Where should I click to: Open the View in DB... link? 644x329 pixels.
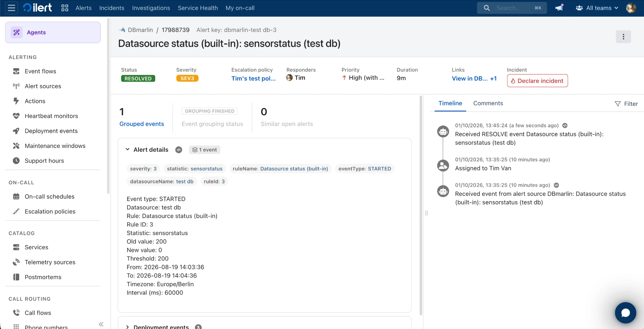[x=469, y=78]
